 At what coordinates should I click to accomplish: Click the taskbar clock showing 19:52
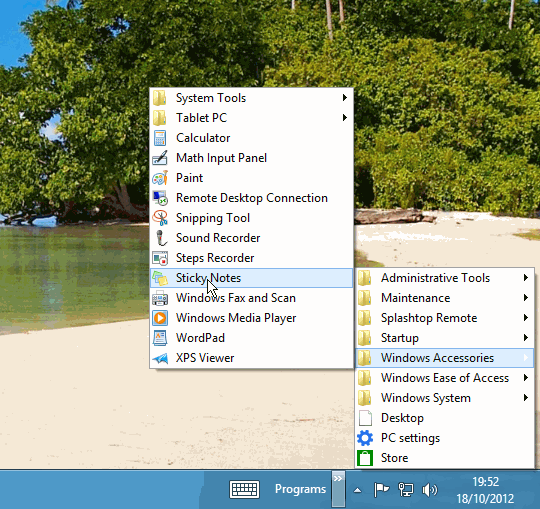pyautogui.click(x=485, y=481)
